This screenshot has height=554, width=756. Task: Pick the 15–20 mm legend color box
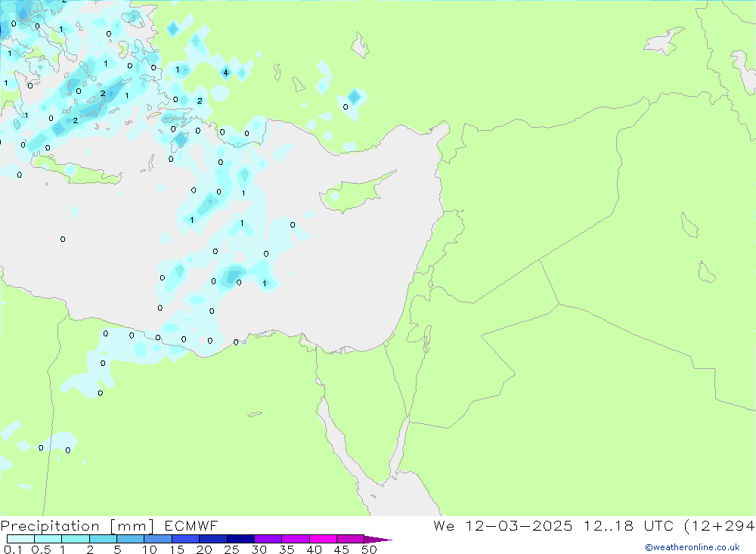pos(186,539)
